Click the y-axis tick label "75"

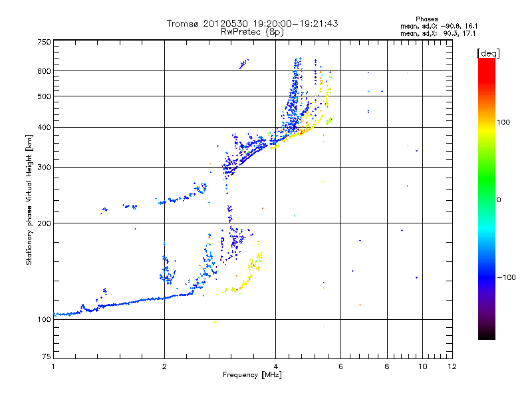pos(47,356)
